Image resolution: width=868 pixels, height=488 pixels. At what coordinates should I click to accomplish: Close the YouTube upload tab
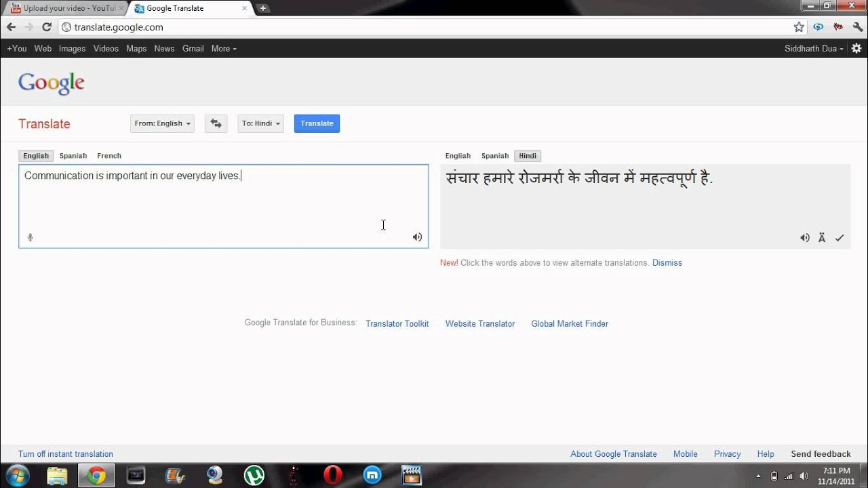(x=121, y=9)
